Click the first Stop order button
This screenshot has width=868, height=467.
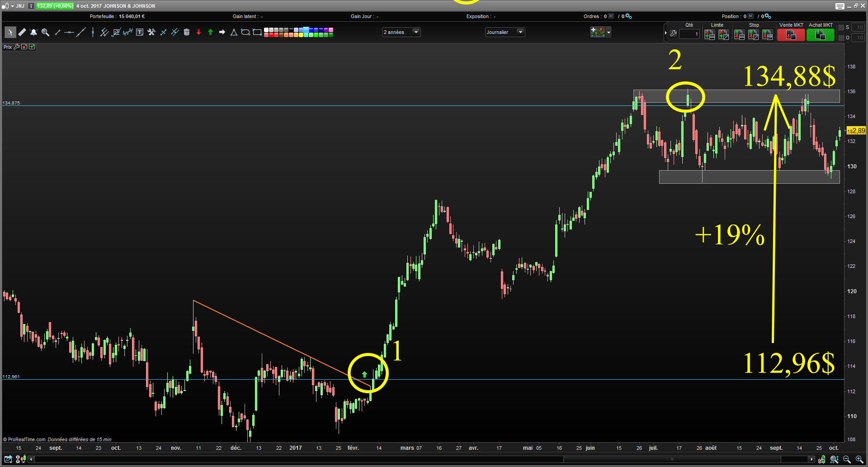point(740,35)
